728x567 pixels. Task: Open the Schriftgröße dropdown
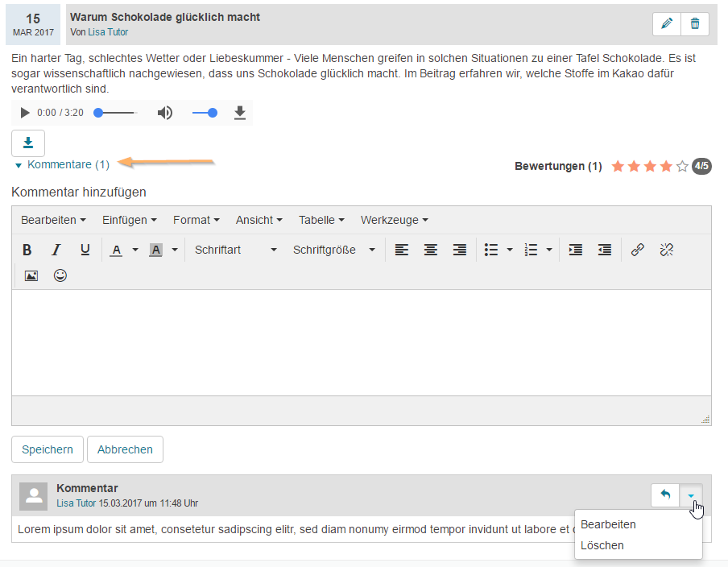tap(333, 250)
